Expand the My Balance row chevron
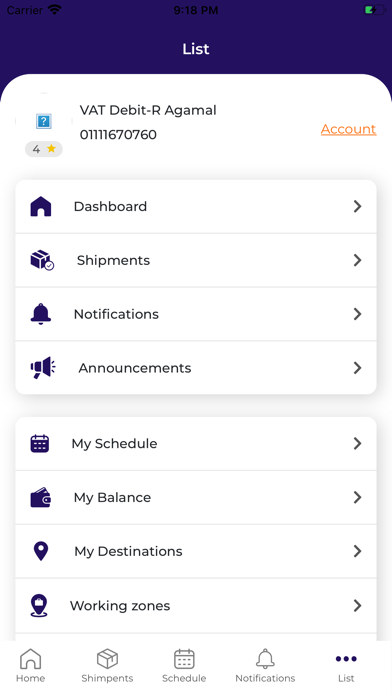Image resolution: width=392 pixels, height=696 pixels. [x=357, y=497]
